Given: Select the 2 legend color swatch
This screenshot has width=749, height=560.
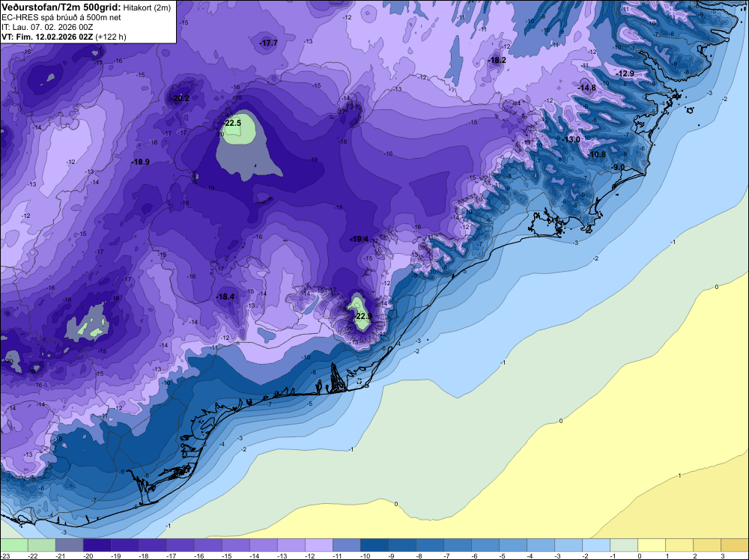Looking at the screenshot, I should tap(706, 545).
